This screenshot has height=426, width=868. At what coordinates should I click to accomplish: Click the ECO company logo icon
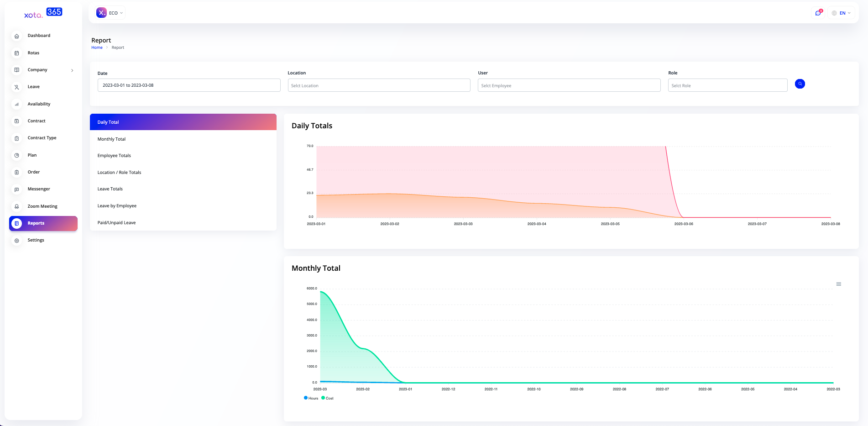(101, 13)
